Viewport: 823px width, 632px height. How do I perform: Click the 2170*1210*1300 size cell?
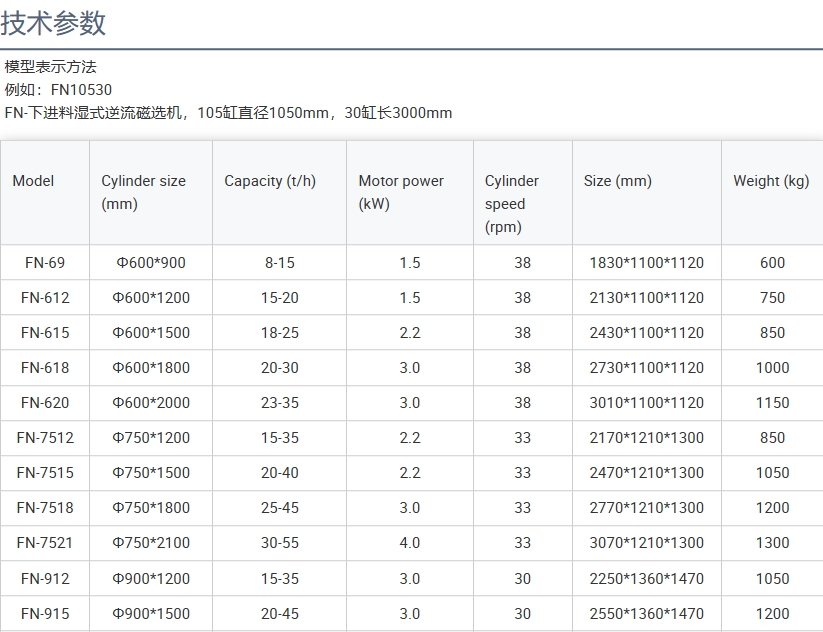[x=647, y=438]
